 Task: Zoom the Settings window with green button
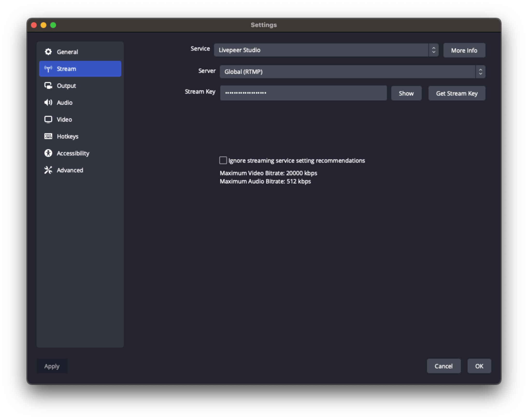53,25
